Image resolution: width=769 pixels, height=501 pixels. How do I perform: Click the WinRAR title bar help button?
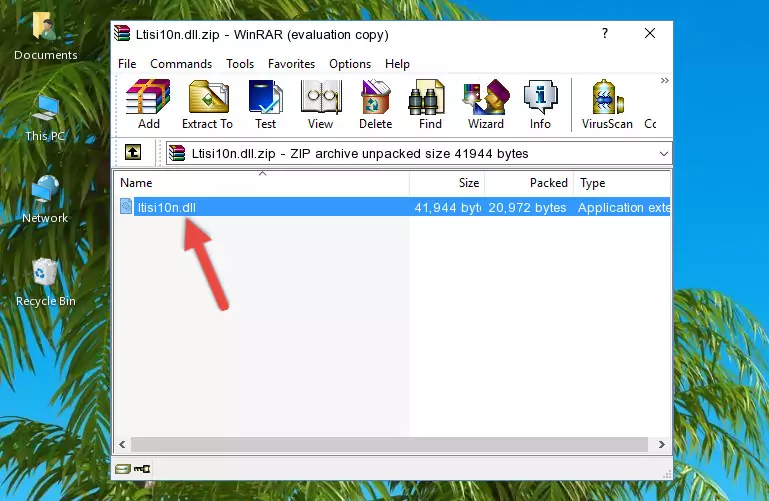coord(605,33)
